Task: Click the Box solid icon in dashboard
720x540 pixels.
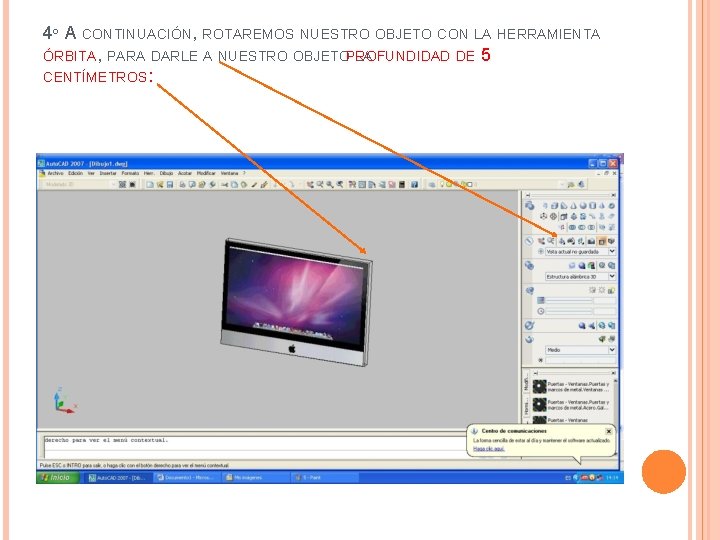Action: click(554, 205)
